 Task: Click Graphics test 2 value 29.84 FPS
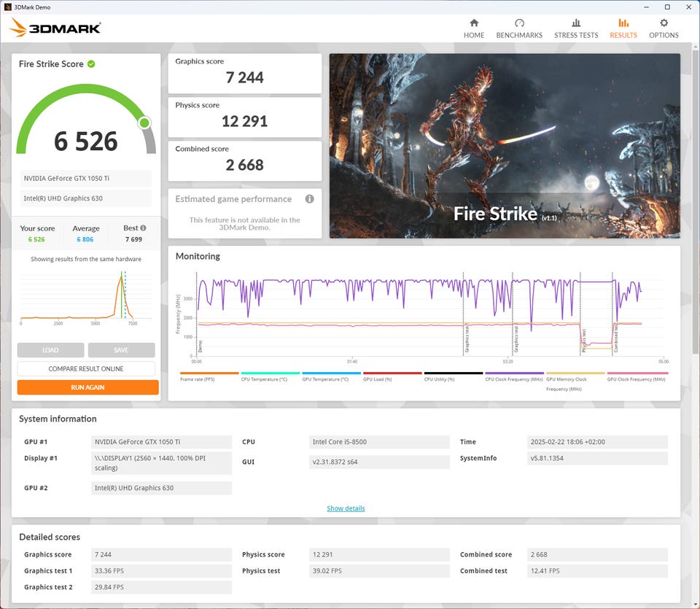tap(161, 587)
